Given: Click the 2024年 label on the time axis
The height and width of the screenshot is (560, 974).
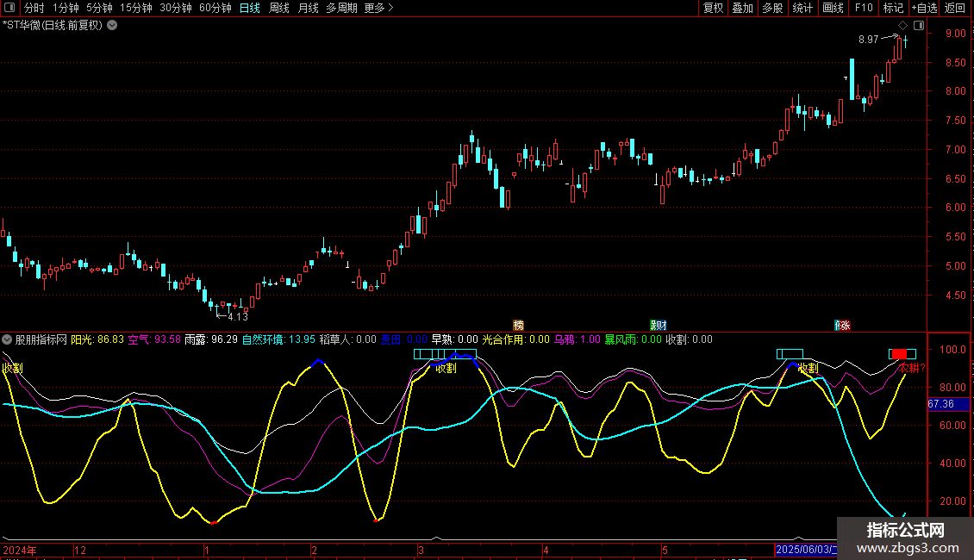Looking at the screenshot, I should click(x=20, y=550).
